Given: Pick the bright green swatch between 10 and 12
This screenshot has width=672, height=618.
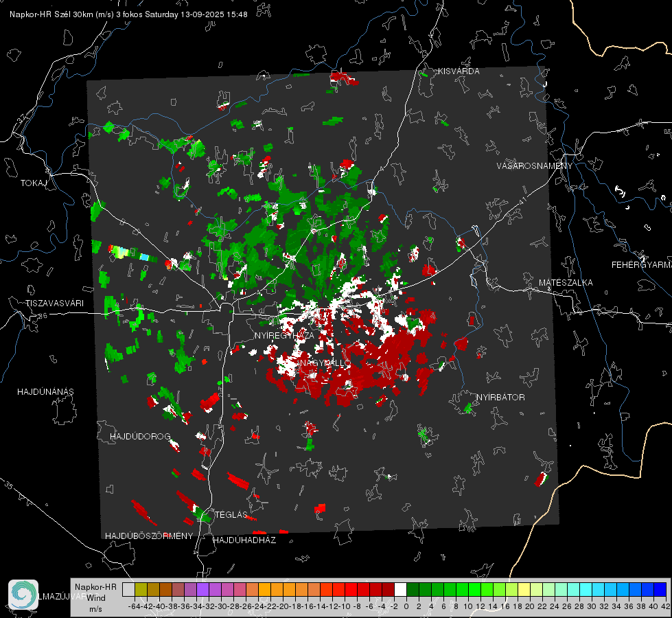Looking at the screenshot, I should (x=474, y=589).
